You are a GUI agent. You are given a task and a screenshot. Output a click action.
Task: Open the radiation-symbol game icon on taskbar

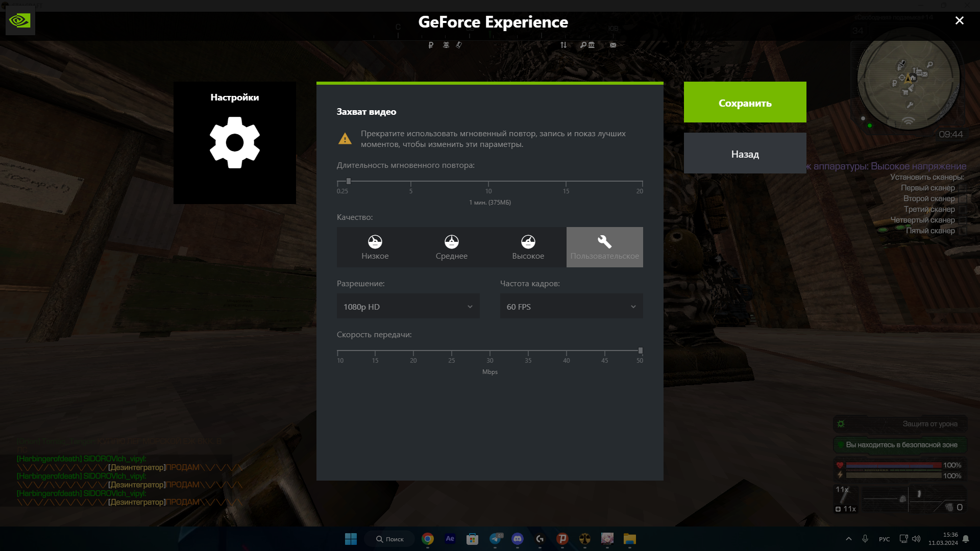click(x=585, y=539)
